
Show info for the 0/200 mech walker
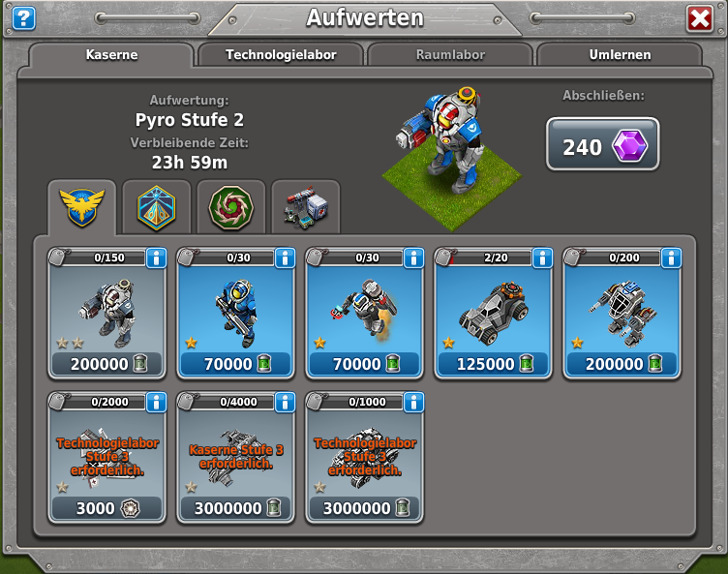(671, 258)
